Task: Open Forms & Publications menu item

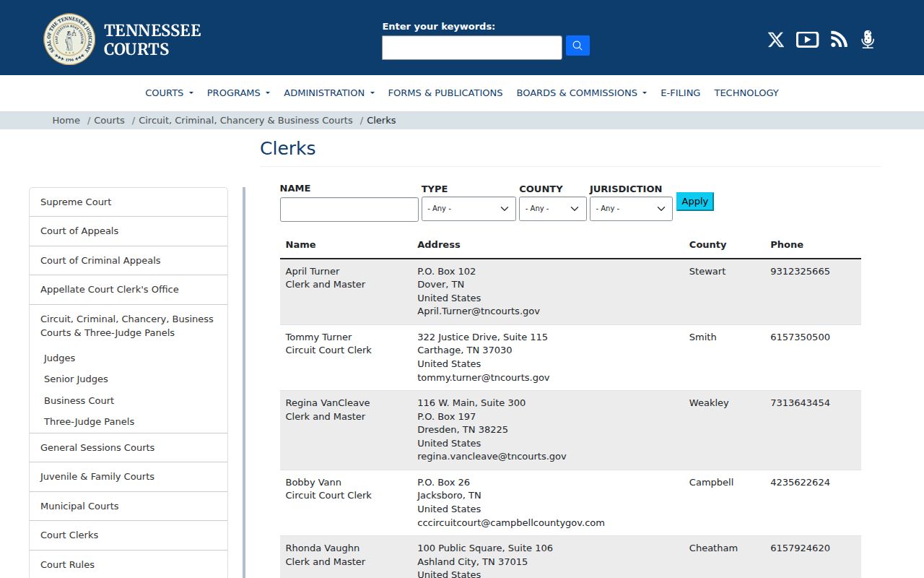Action: coord(445,92)
